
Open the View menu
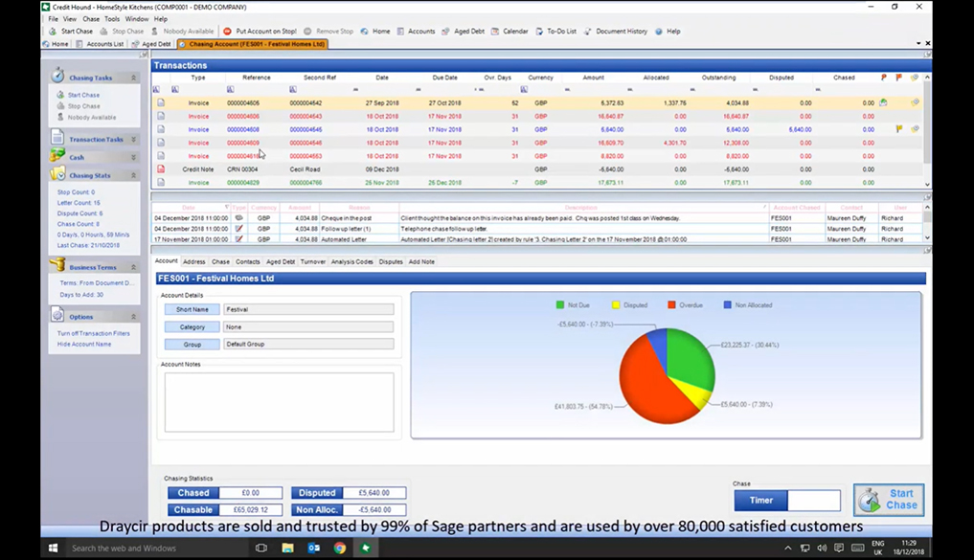click(x=70, y=19)
